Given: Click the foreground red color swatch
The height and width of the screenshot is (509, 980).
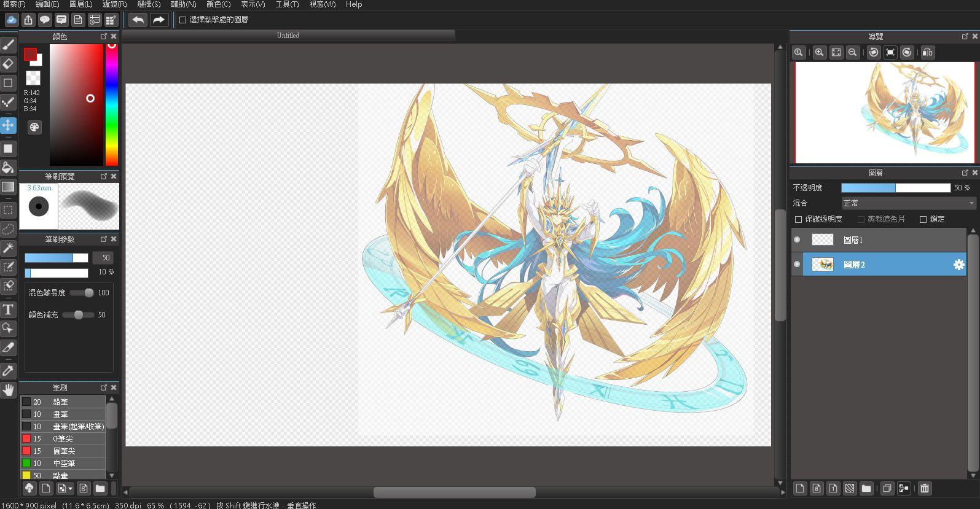Looking at the screenshot, I should (30, 55).
